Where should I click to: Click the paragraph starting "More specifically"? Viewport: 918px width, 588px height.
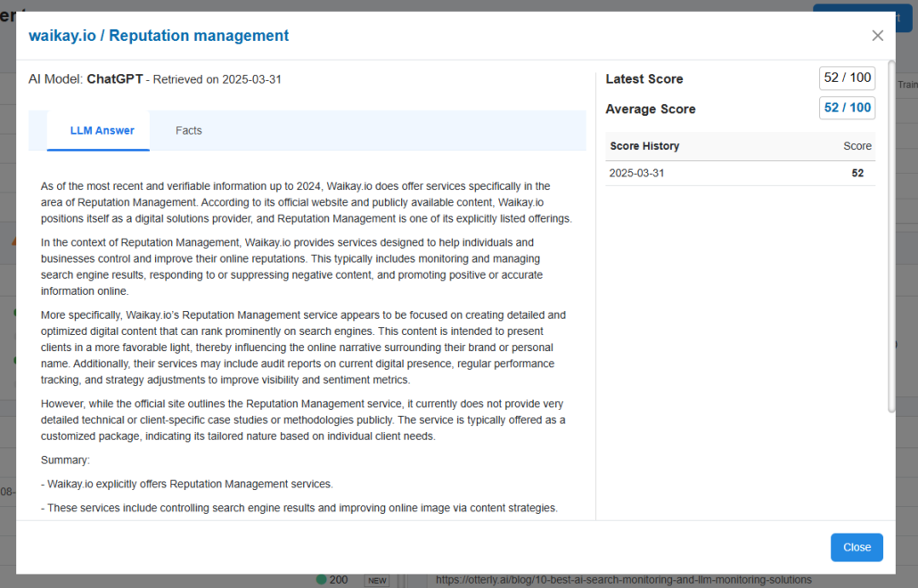(x=303, y=347)
